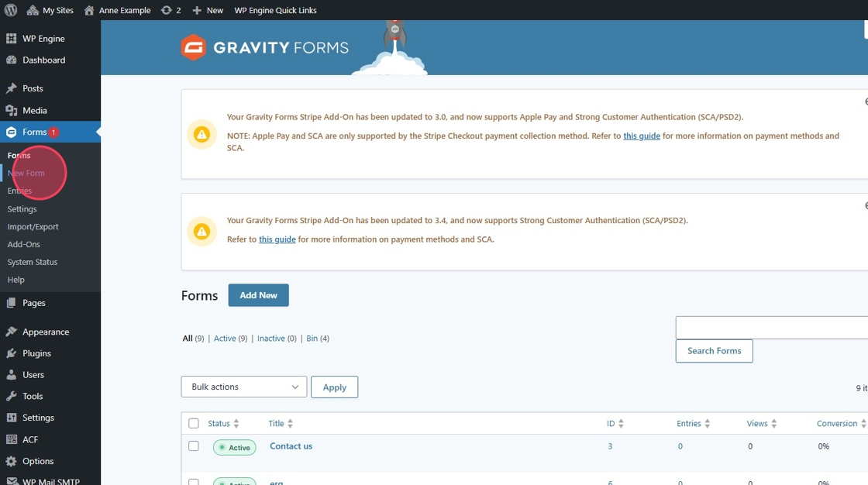The width and height of the screenshot is (868, 485).
Task: Open Help submenu item
Action: pos(16,280)
